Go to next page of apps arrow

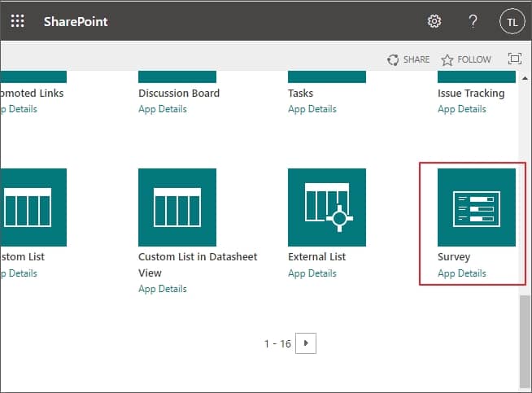[306, 343]
